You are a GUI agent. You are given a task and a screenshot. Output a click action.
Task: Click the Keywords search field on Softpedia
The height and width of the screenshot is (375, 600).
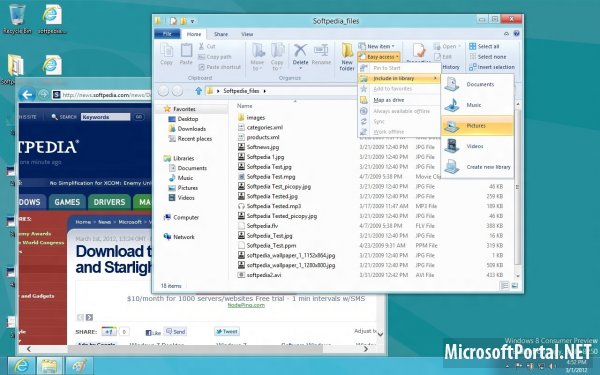(105, 117)
